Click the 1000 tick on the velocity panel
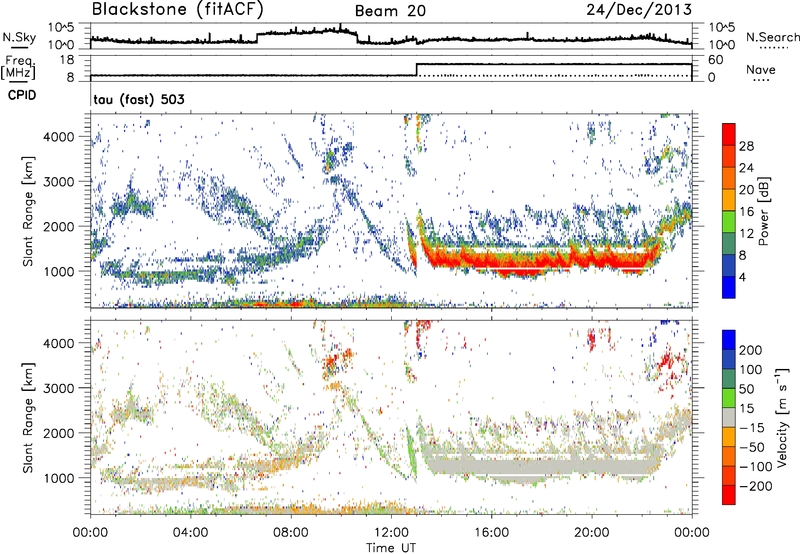 pyautogui.click(x=58, y=478)
